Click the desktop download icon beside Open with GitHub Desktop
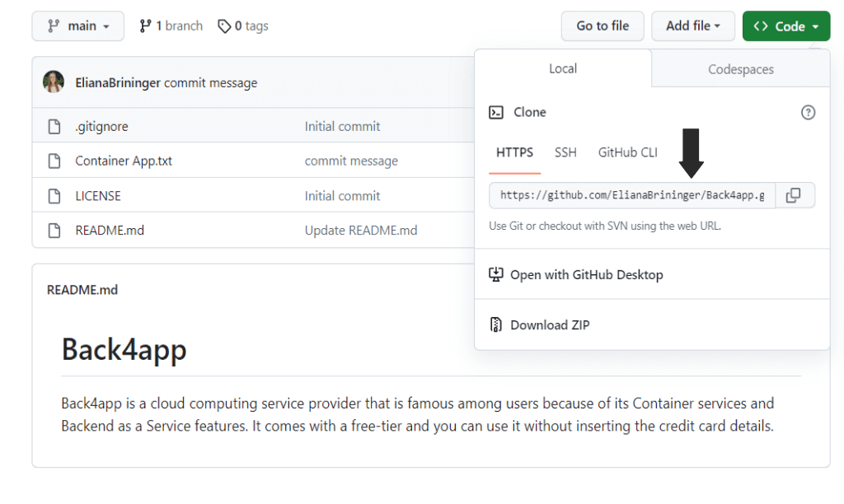 pos(495,275)
